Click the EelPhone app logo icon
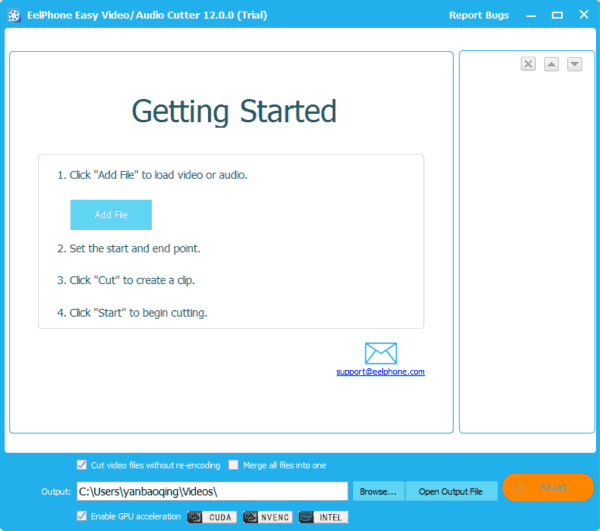This screenshot has height=531, width=600. pyautogui.click(x=14, y=16)
